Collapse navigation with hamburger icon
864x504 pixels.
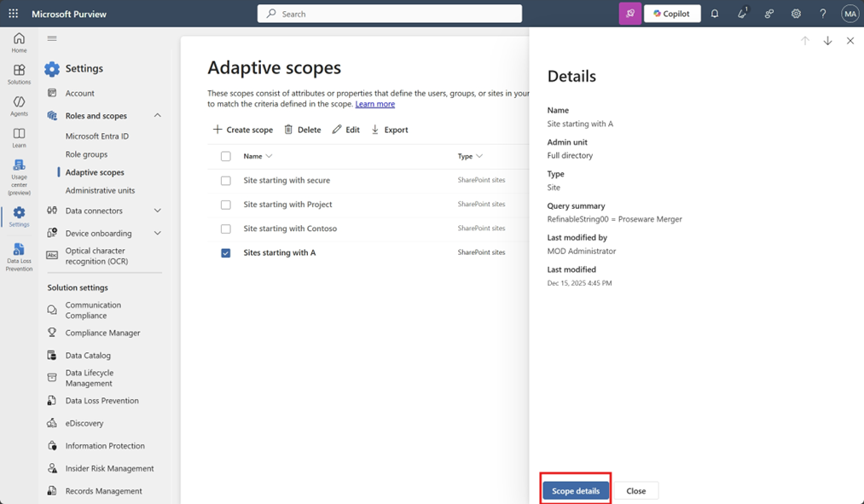[x=52, y=38]
